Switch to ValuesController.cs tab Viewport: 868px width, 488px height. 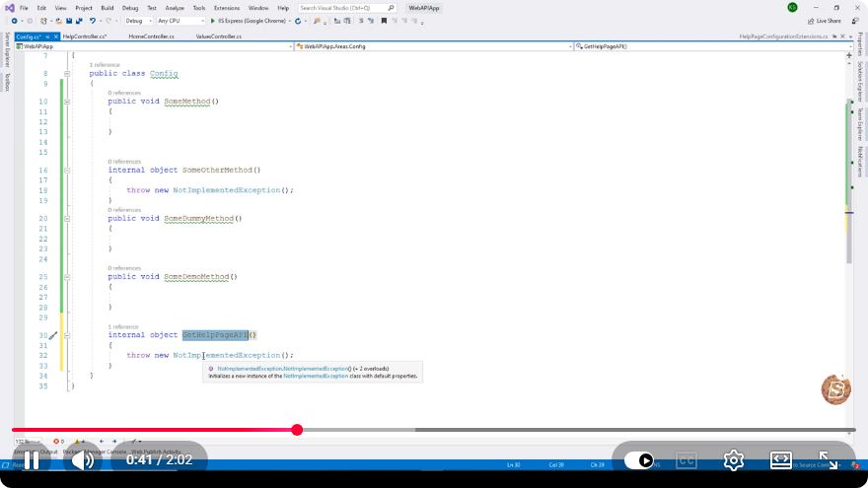pos(219,35)
